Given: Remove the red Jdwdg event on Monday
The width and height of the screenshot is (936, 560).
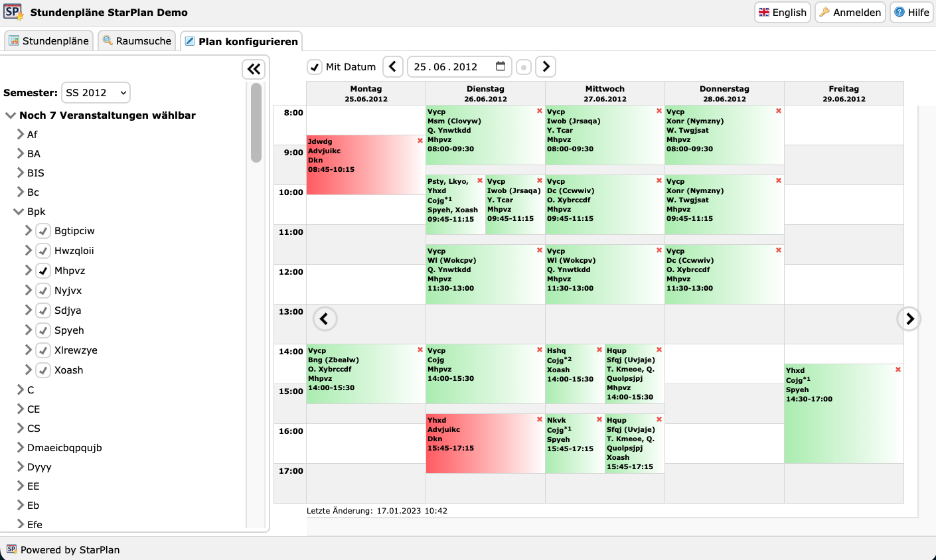Looking at the screenshot, I should [420, 141].
